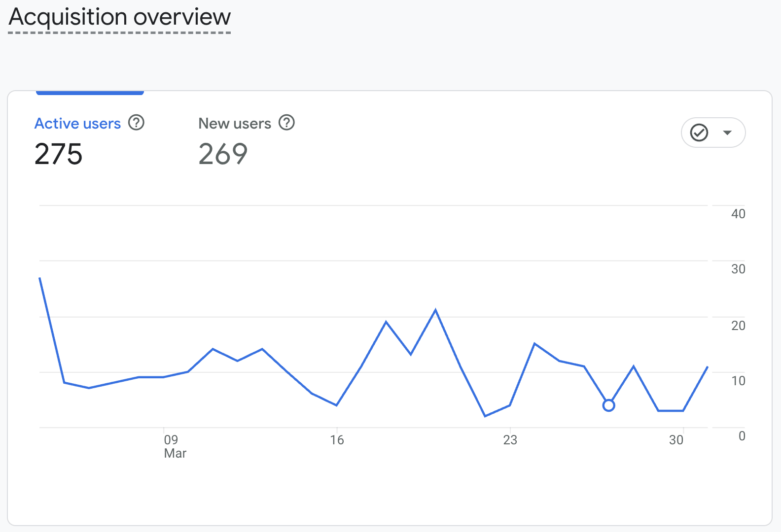Click the help icon beside Active users
Image resolution: width=781 pixels, height=532 pixels.
(136, 123)
